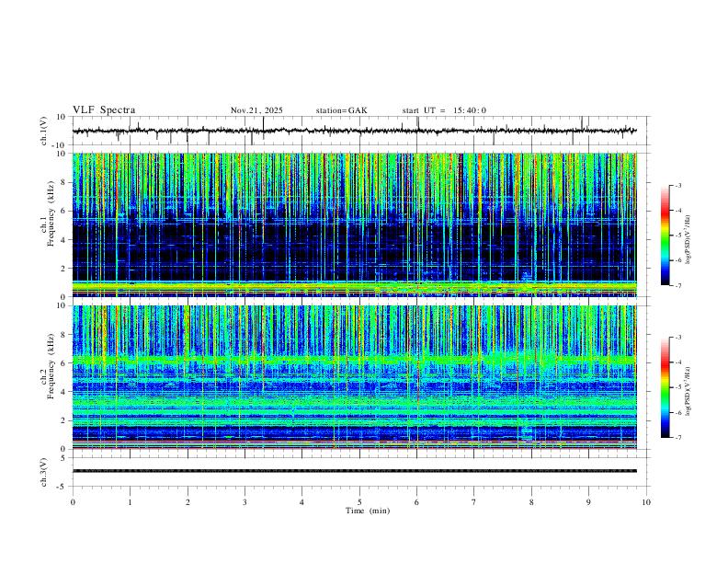Click the ch.1 spectrogram plot
This screenshot has width=728, height=563.
click(x=354, y=224)
